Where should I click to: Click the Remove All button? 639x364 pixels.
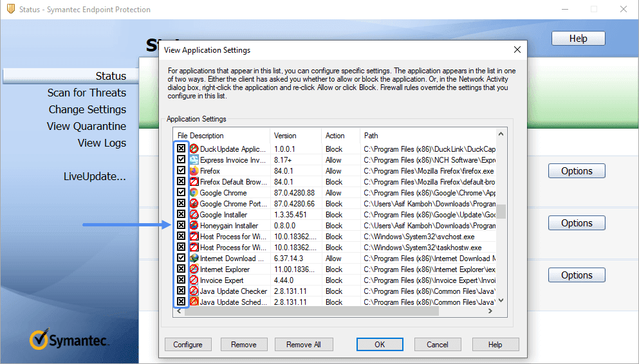tap(304, 345)
